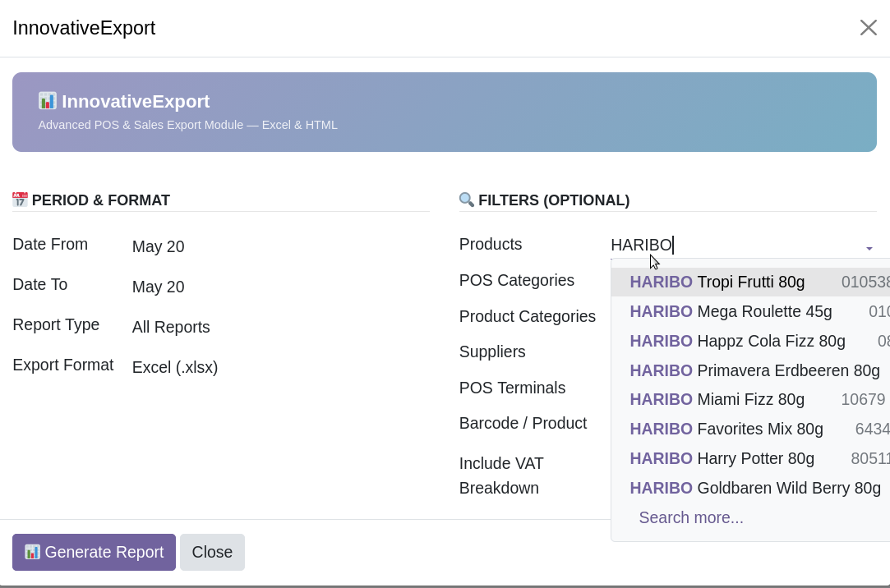Click the POS Terminals label
This screenshot has height=588, width=890.
[512, 388]
